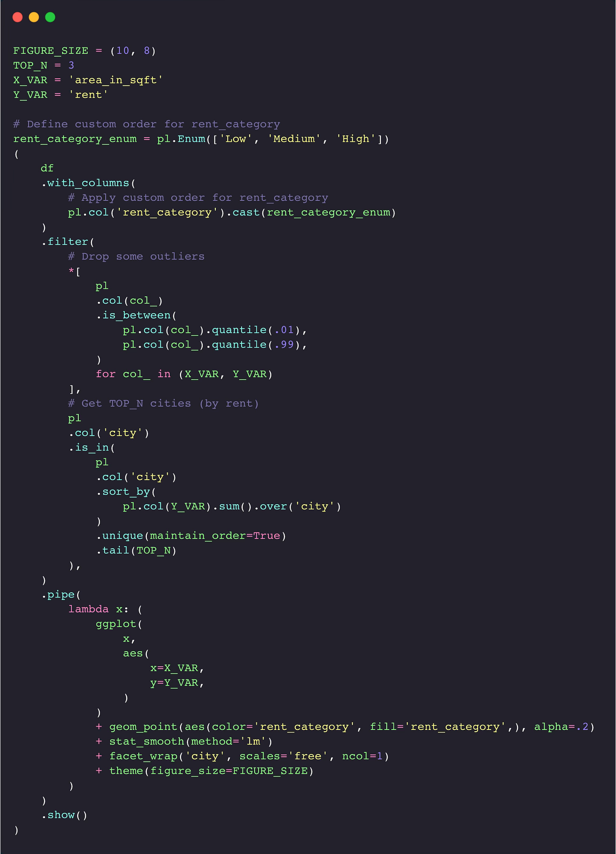Place cursor on 'area_in_sqft' string

(x=116, y=80)
